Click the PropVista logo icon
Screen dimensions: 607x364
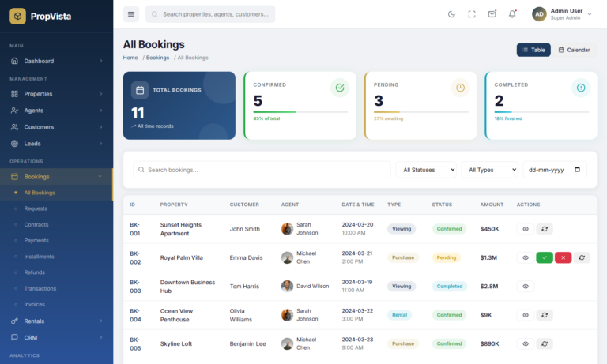click(x=18, y=17)
